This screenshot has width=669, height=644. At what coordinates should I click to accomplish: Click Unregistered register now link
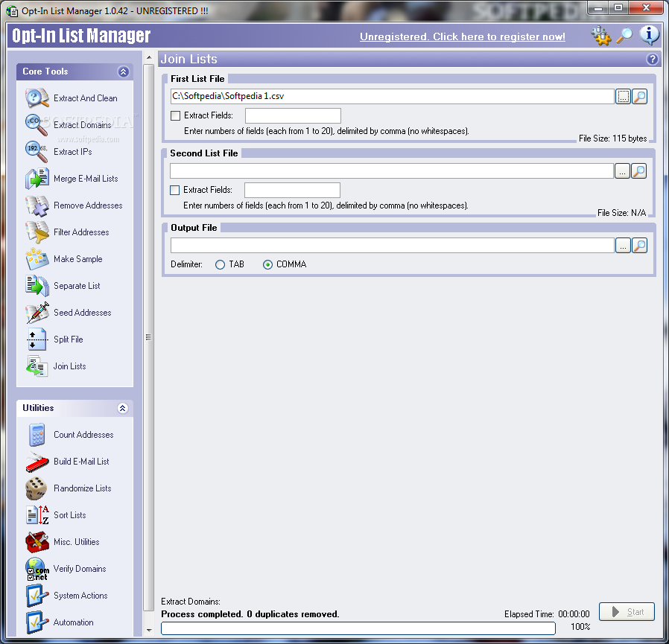(463, 36)
